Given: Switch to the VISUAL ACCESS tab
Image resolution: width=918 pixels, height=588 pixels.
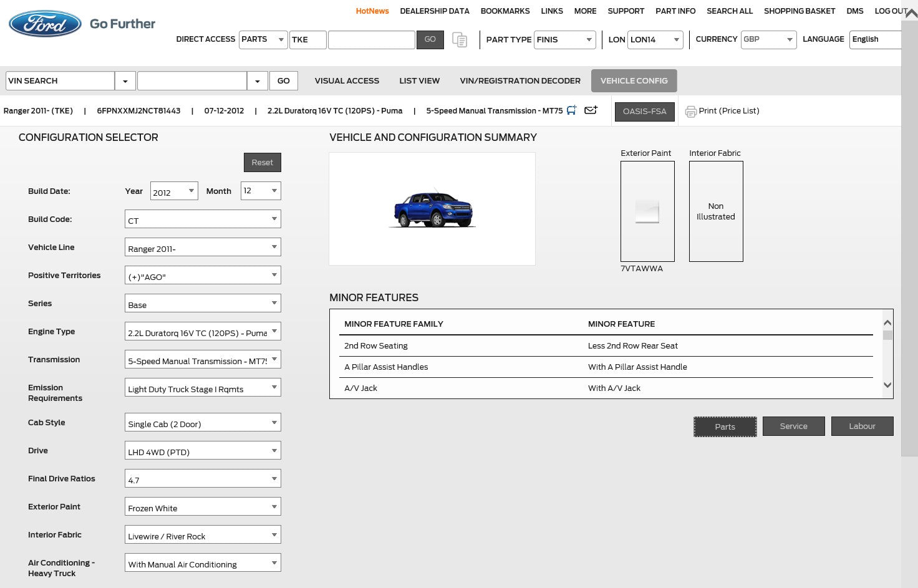Looking at the screenshot, I should pos(347,81).
